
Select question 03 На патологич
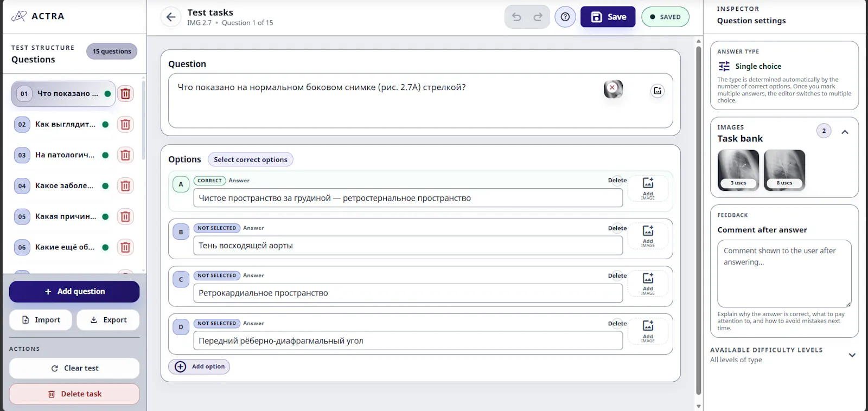click(63, 155)
